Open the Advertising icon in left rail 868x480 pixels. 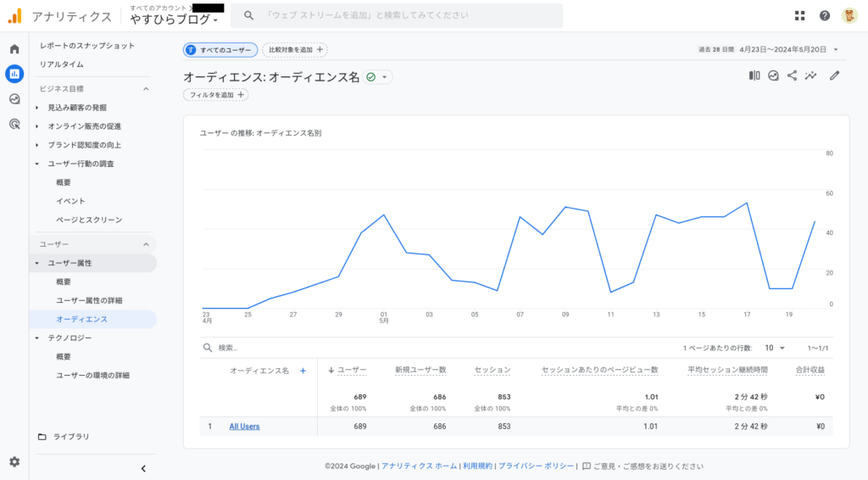tap(14, 124)
